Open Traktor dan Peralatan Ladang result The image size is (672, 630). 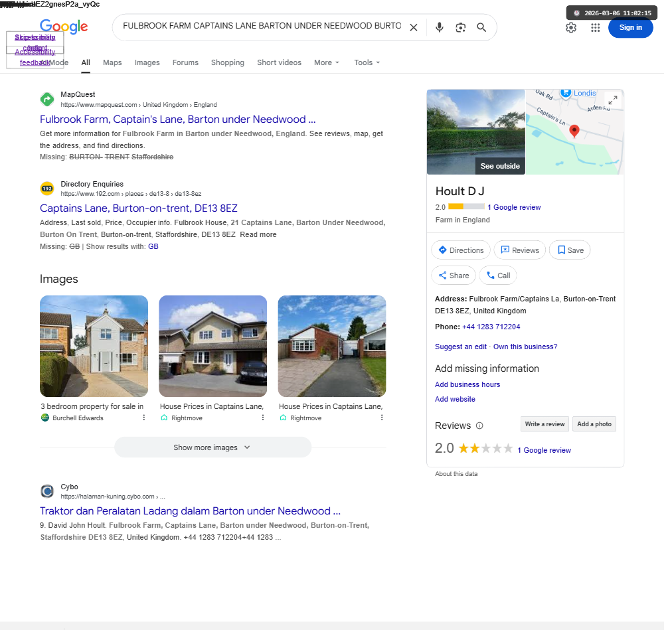click(190, 511)
